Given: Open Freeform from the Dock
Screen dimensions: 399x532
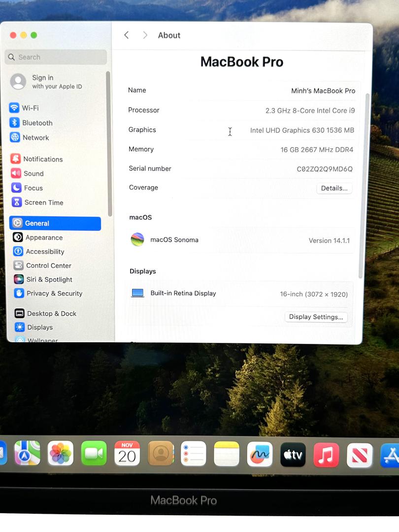Looking at the screenshot, I should coord(260,455).
